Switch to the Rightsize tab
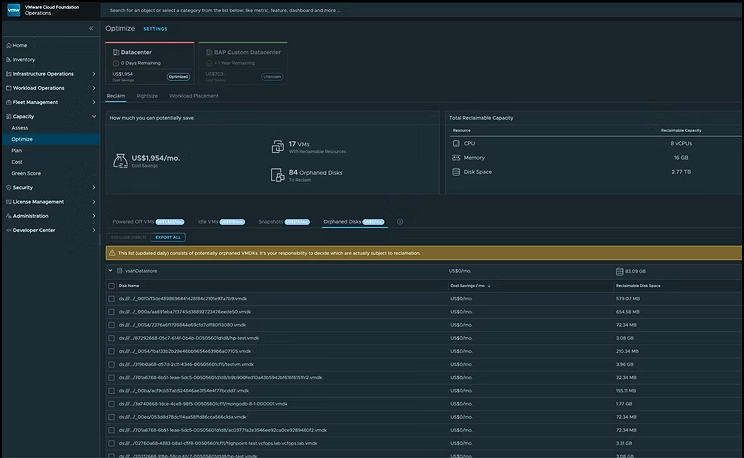This screenshot has height=458, width=744. coord(147,96)
